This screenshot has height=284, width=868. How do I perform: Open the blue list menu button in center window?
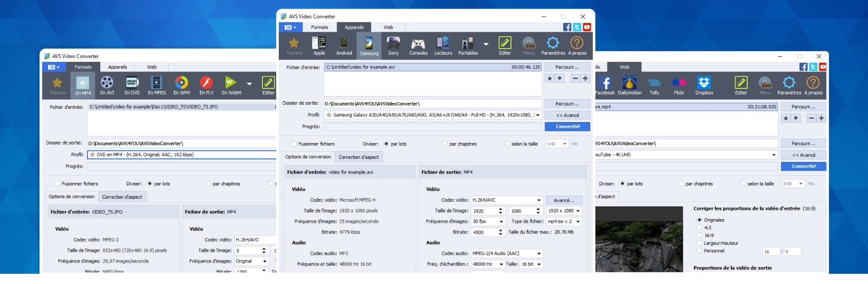[x=291, y=27]
